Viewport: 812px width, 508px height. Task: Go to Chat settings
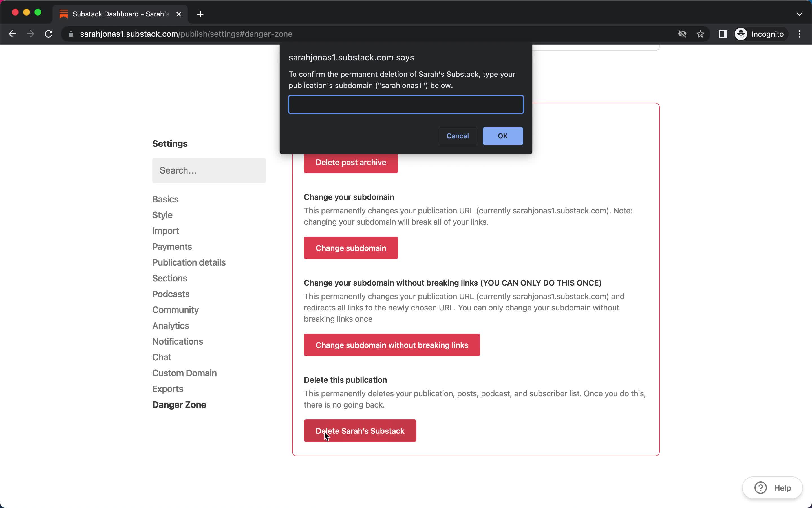coord(161,357)
